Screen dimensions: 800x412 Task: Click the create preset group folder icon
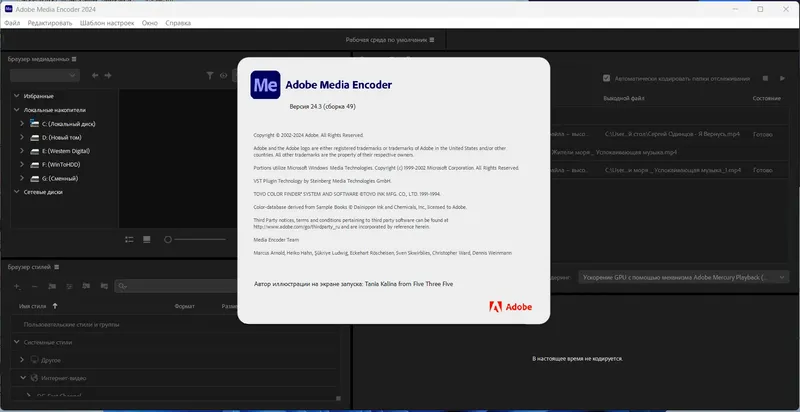[x=52, y=287]
